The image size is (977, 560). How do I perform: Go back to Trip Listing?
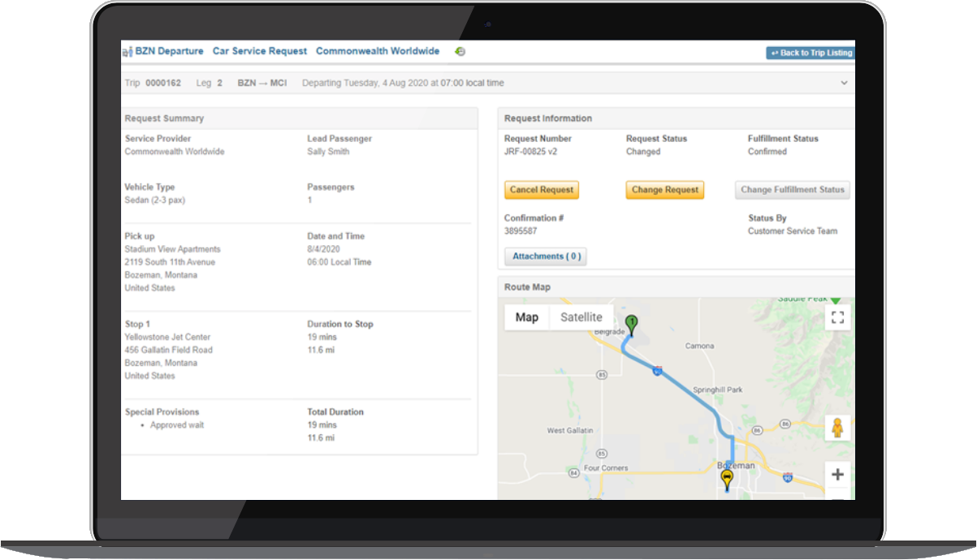point(811,53)
